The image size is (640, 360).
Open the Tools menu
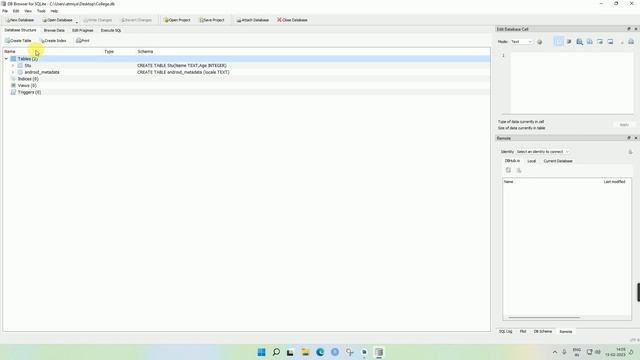point(41,11)
